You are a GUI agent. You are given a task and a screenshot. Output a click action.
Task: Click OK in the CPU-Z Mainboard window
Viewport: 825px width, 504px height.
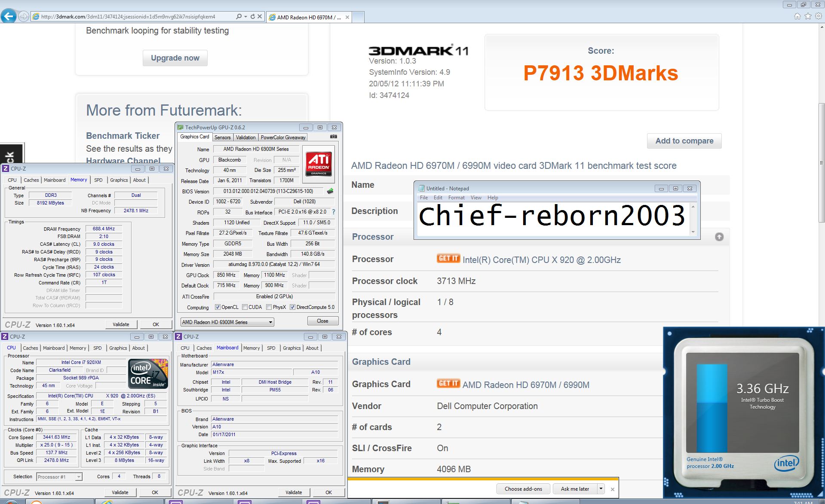point(328,492)
